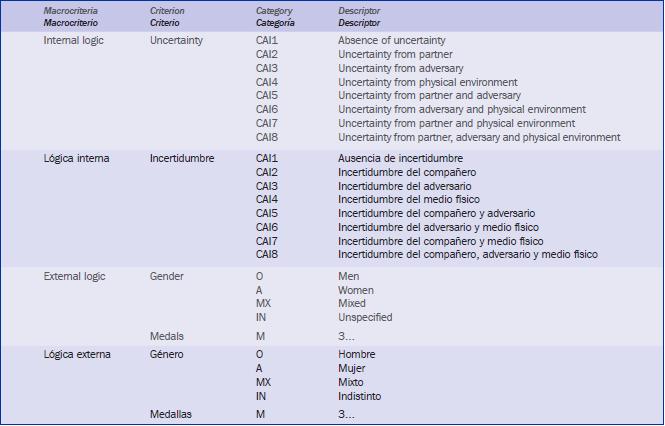Click the "Indistinto" descriptor
Screen dimensions: 665x426
(x=360, y=396)
